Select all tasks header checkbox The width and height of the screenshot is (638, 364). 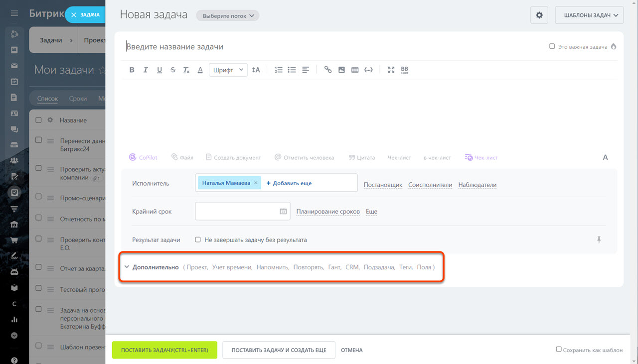click(38, 120)
